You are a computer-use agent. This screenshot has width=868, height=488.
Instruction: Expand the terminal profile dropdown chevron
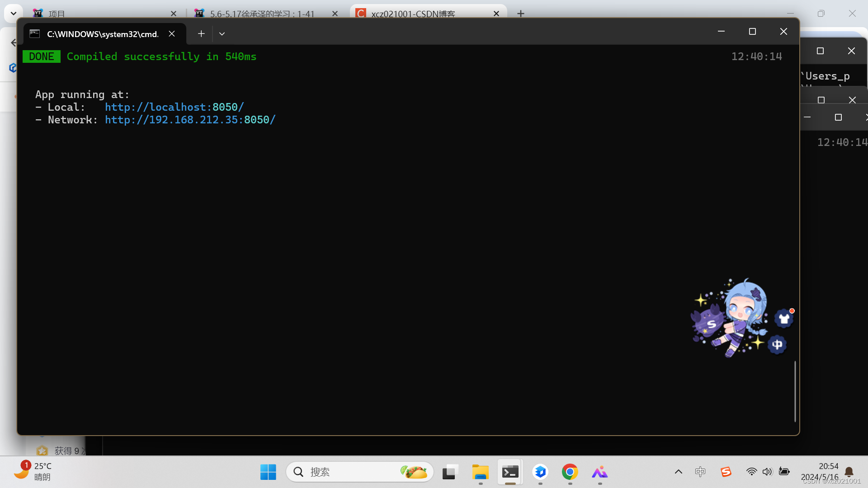tap(222, 34)
